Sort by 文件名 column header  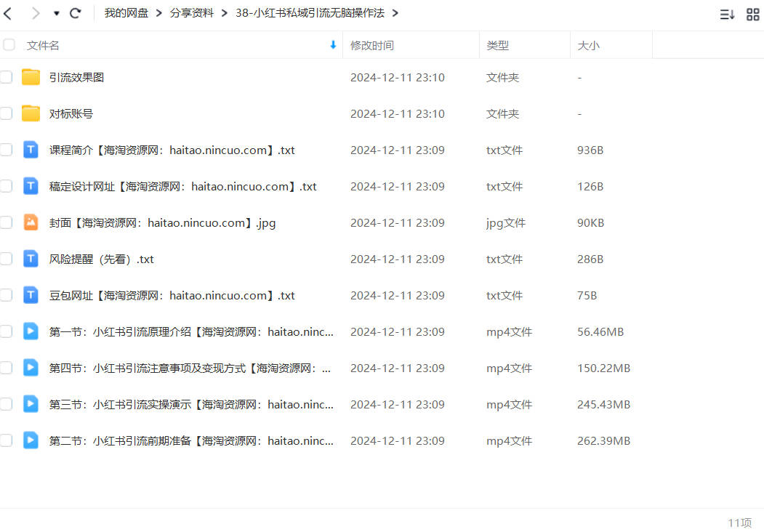point(43,45)
